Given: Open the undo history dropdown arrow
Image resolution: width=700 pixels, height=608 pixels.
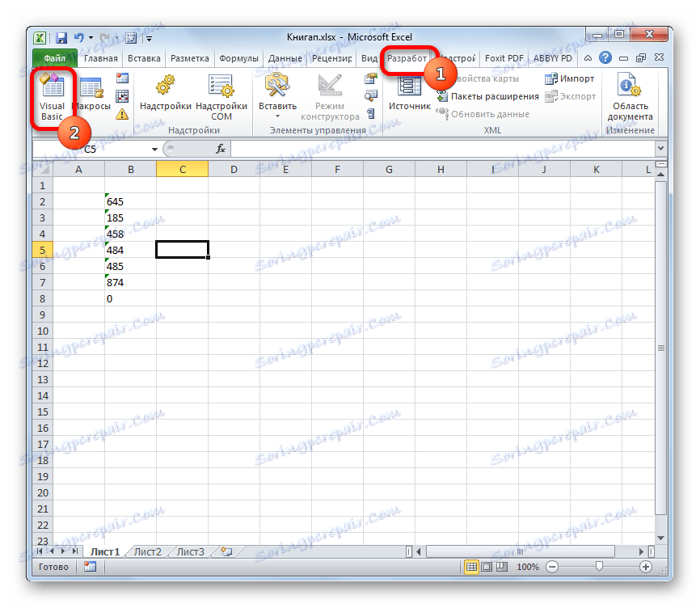Looking at the screenshot, I should click(91, 38).
